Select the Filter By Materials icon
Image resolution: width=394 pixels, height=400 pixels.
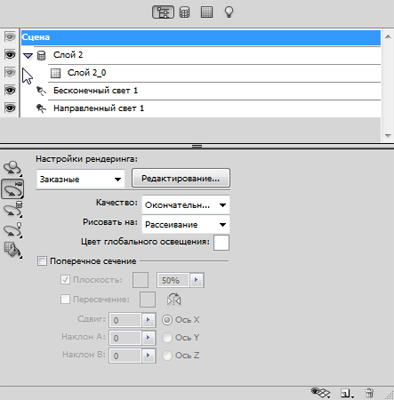click(x=207, y=12)
